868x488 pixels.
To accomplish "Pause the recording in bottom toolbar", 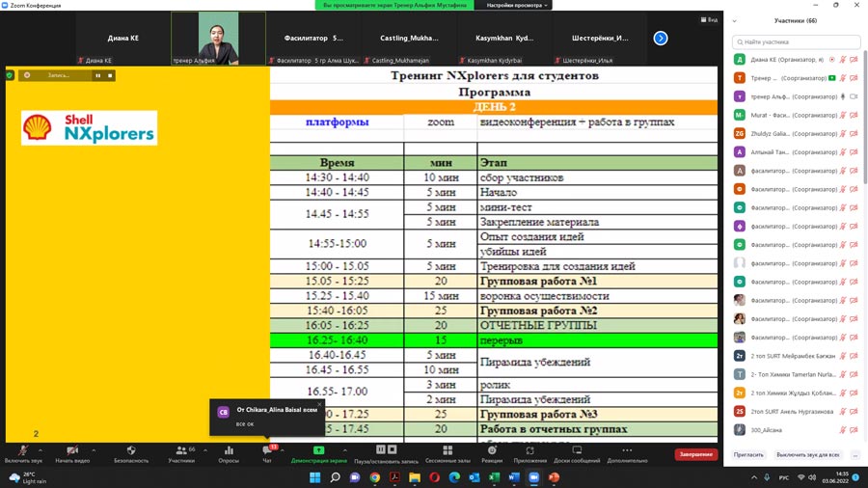I will 380,449.
